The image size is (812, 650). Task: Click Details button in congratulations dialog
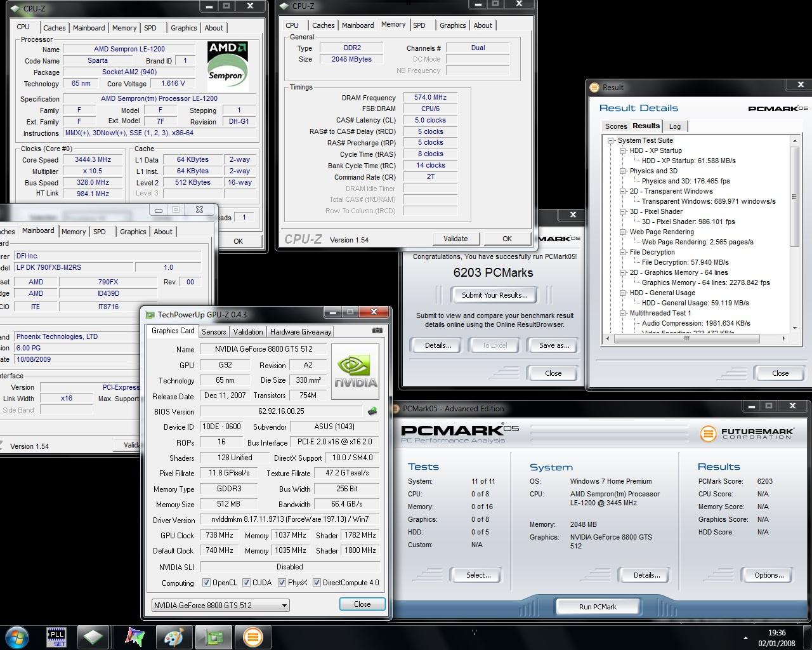coord(438,345)
